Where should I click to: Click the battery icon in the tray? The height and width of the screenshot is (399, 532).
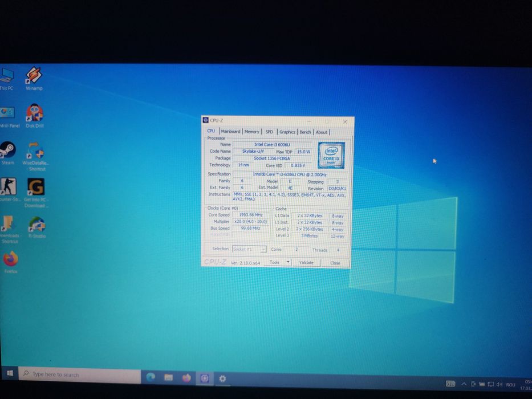(482, 384)
